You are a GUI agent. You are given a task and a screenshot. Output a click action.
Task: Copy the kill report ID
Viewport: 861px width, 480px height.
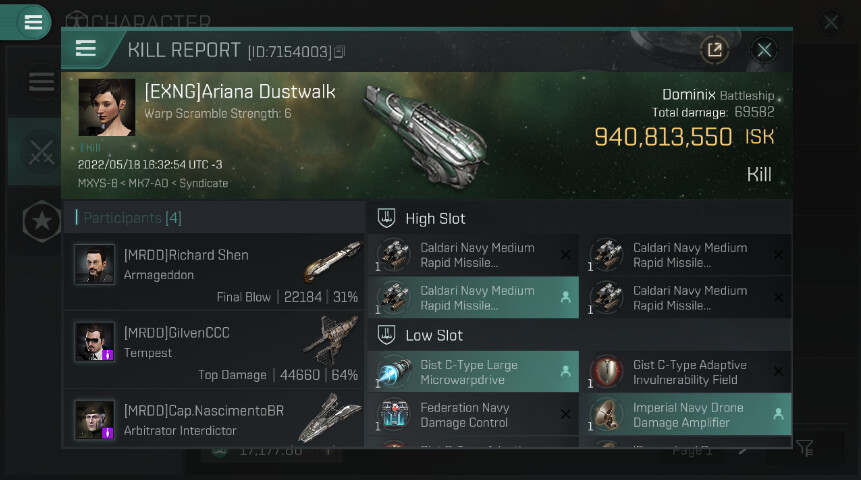coord(340,52)
